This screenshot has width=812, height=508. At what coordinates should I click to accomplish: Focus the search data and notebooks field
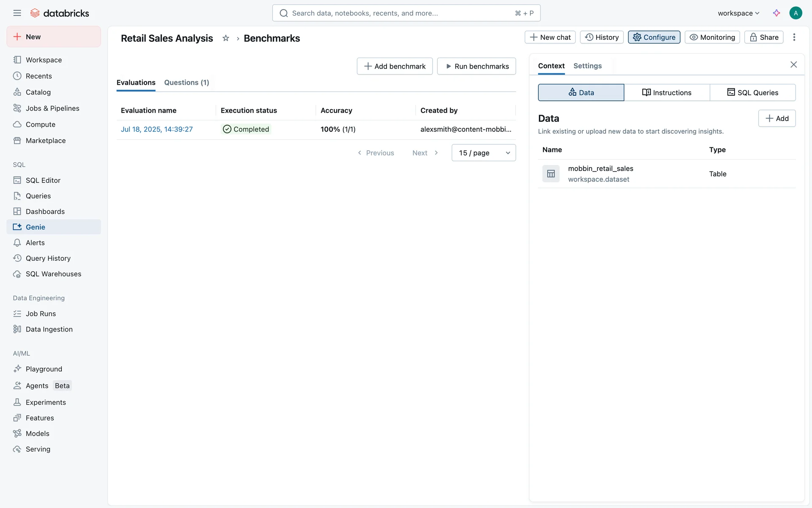402,13
